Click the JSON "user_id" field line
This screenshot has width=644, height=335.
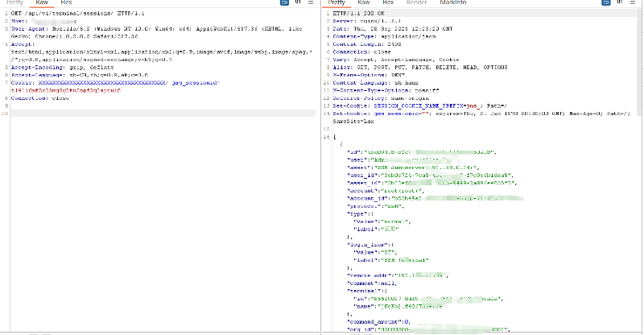[x=431, y=176]
